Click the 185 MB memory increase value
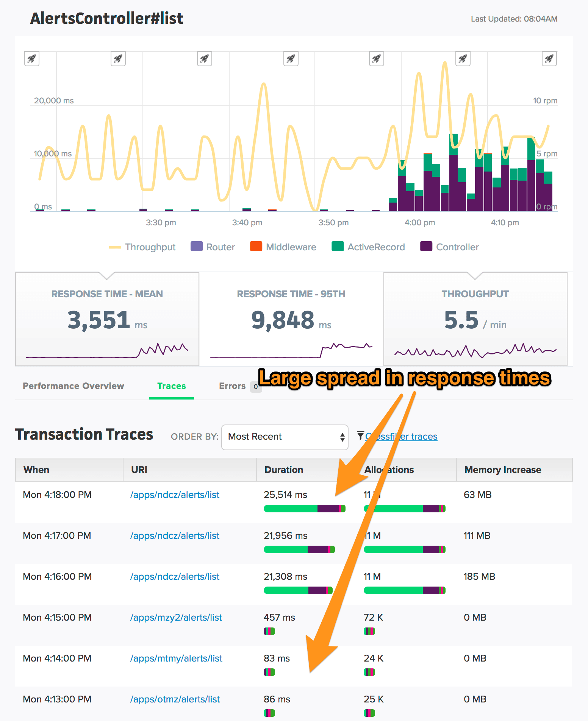588x721 pixels. [479, 577]
